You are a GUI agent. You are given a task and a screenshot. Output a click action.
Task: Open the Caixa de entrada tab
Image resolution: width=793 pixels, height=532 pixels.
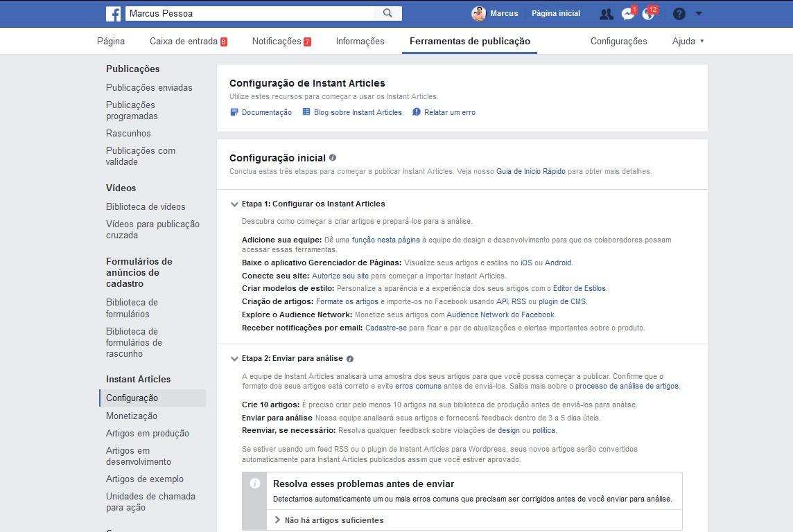(x=188, y=42)
